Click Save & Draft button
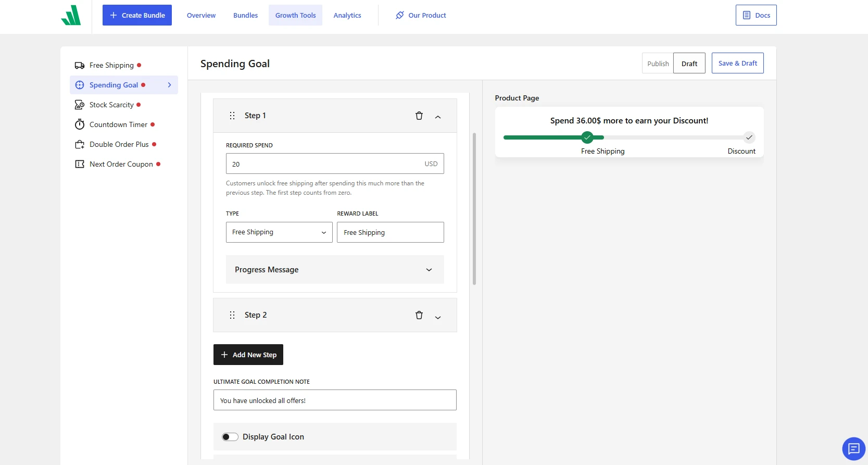This screenshot has height=465, width=868. pyautogui.click(x=738, y=63)
